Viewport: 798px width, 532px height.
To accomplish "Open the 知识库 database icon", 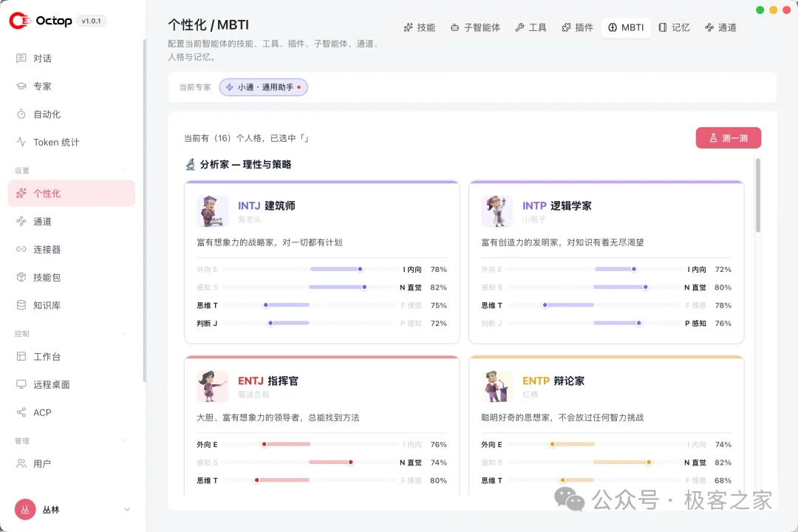I will (x=21, y=305).
